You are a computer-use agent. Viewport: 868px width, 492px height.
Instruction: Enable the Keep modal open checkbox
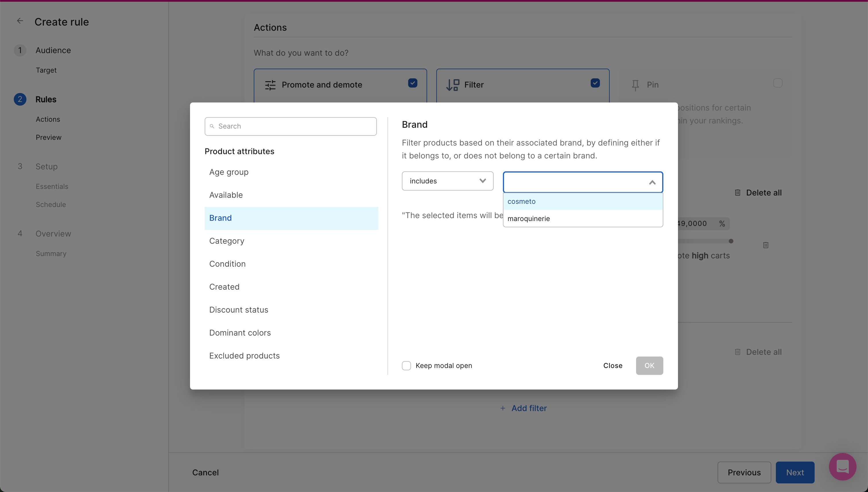406,366
